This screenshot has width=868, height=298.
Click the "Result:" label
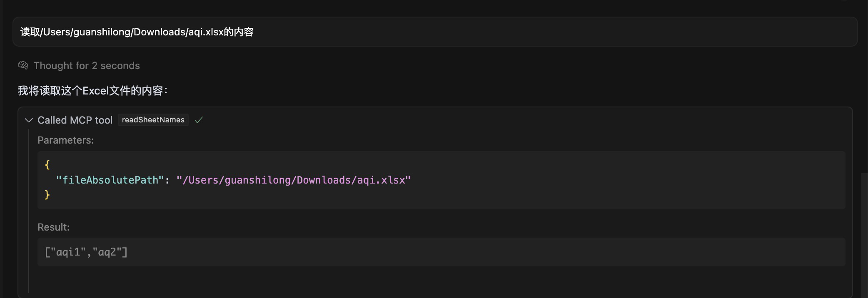tap(54, 227)
